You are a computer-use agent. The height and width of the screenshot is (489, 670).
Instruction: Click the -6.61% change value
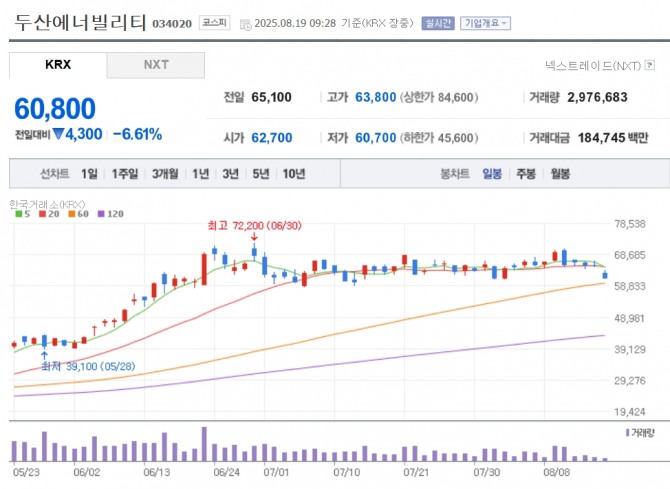(x=138, y=134)
